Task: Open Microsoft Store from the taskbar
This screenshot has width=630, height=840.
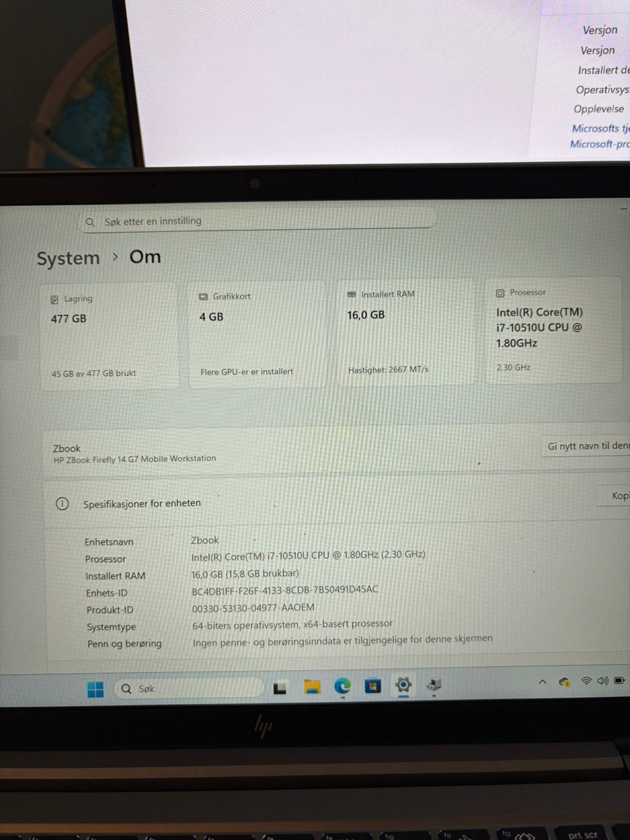Action: click(372, 686)
